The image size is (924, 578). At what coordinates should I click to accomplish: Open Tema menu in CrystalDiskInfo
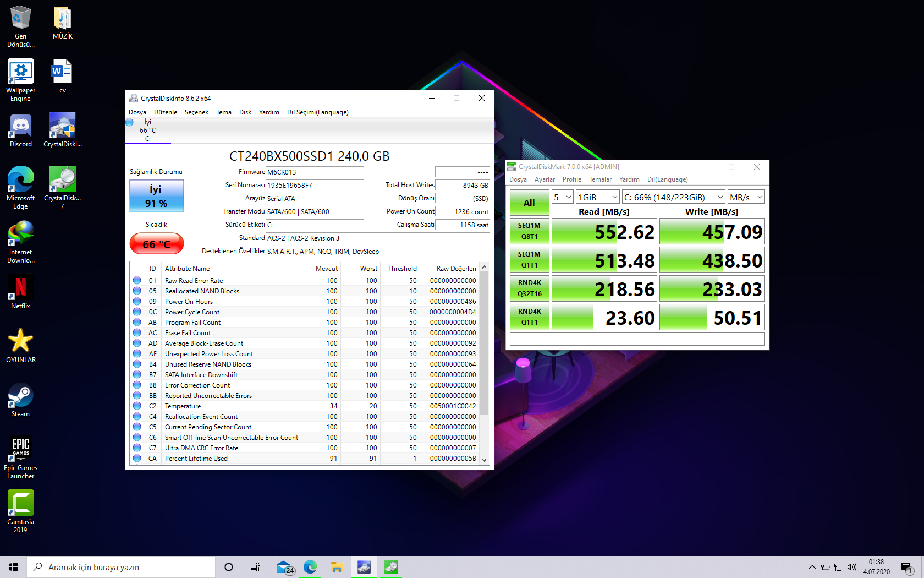224,112
